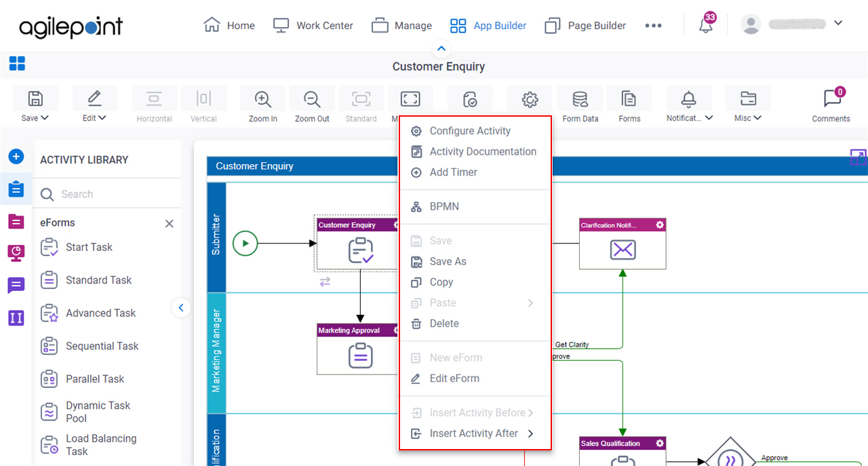
Task: Click the Save toolbar icon
Action: pos(35,99)
